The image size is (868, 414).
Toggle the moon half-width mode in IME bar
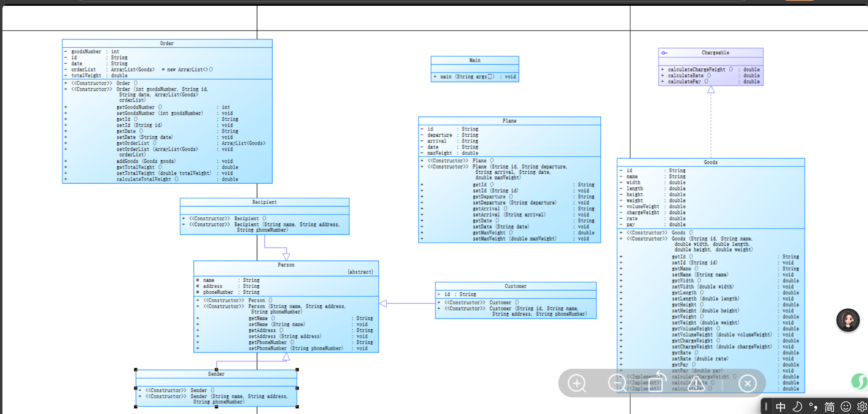tap(797, 407)
